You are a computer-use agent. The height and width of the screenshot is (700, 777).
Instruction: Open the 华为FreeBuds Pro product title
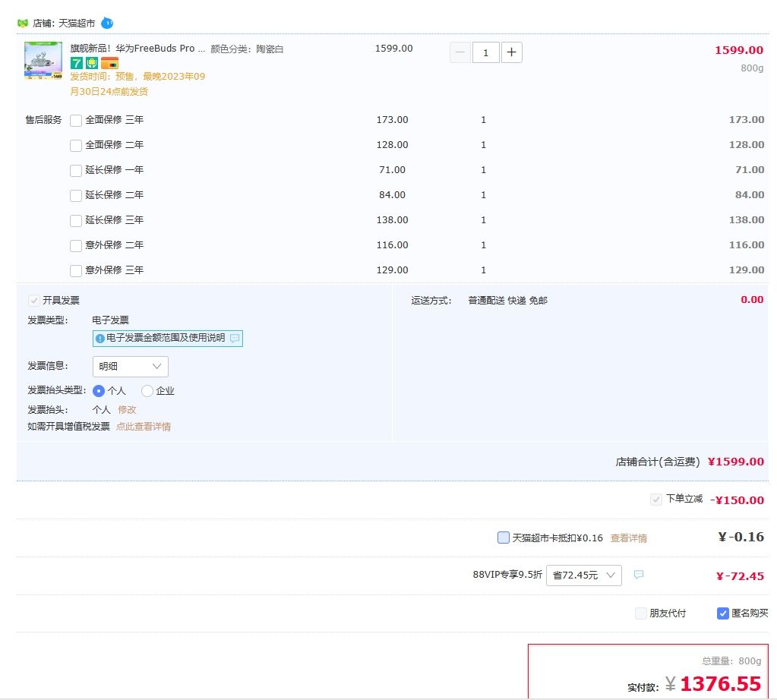click(x=137, y=49)
